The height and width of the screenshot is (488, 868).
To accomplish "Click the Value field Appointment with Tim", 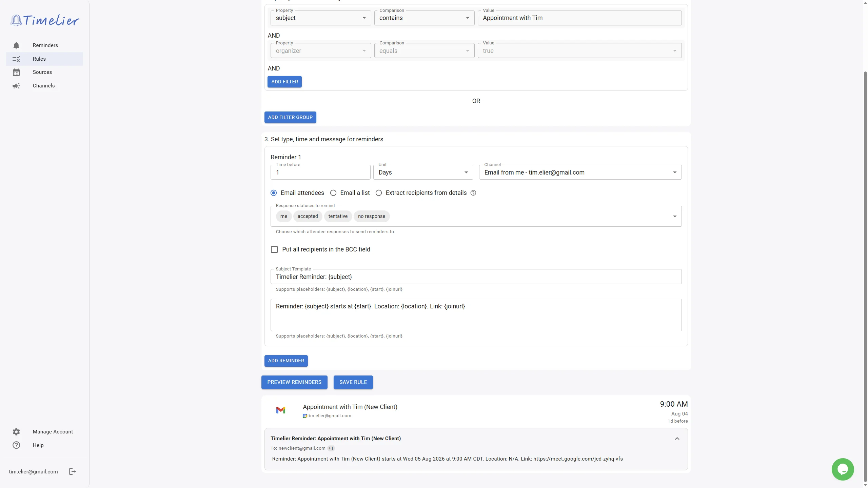I will point(579,18).
